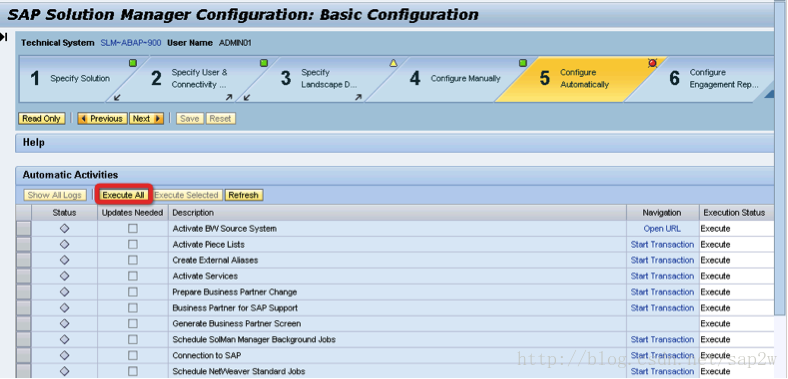Screen dimensions: 788x379
Task: Click status diamond for Prepare Business Partner Change
Action: [64, 292]
